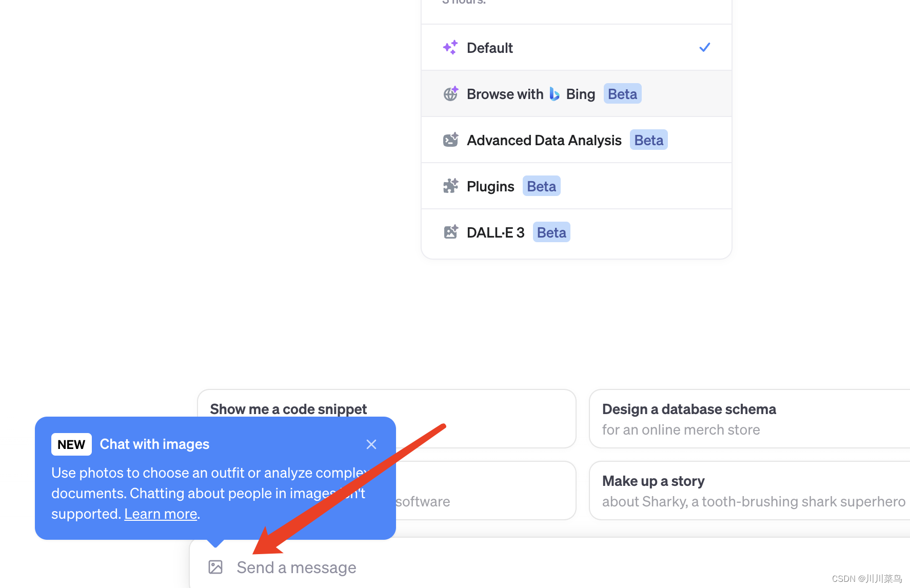Choose Browse with Bing mode
The height and width of the screenshot is (588, 910).
coord(576,94)
